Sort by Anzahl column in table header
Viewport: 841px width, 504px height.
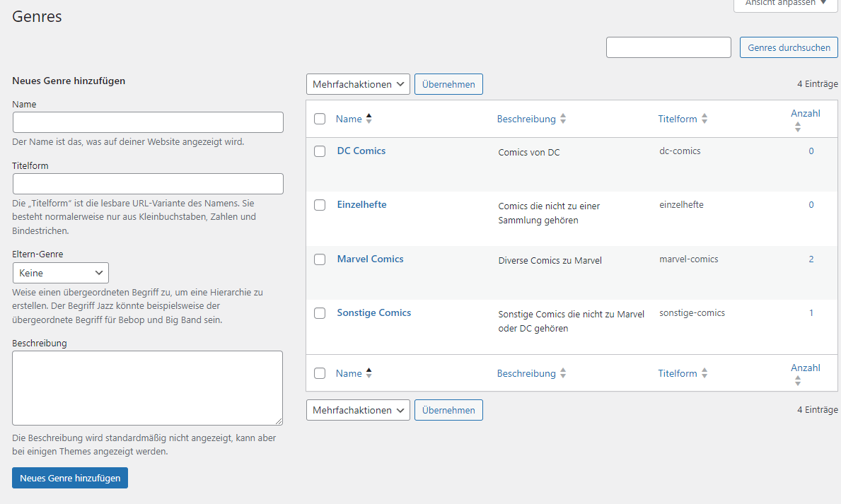tap(798, 127)
